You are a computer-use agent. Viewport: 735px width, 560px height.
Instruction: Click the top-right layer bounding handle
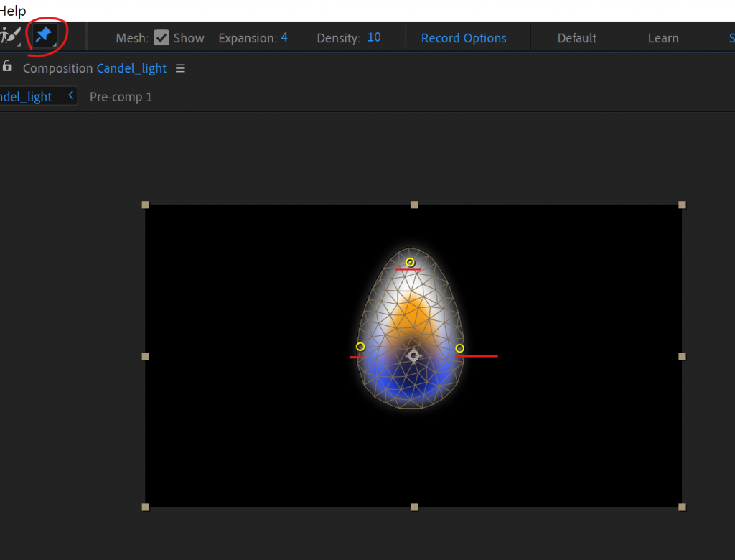pos(682,205)
